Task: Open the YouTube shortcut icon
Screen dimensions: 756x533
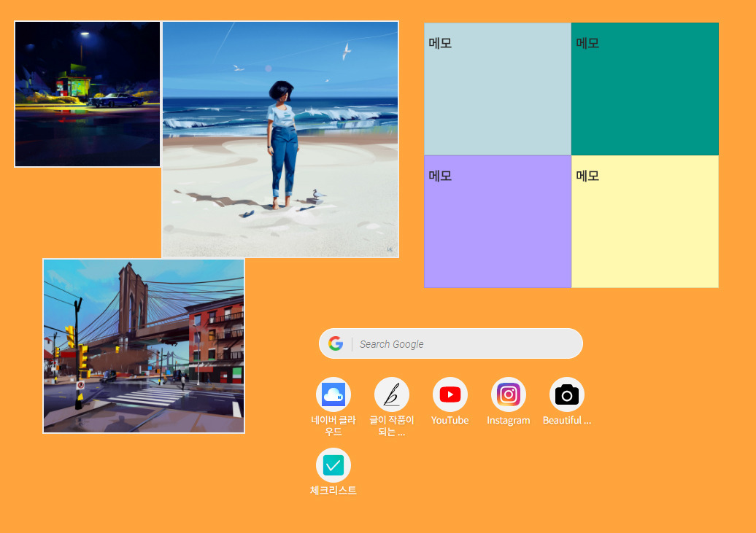Action: pyautogui.click(x=450, y=394)
